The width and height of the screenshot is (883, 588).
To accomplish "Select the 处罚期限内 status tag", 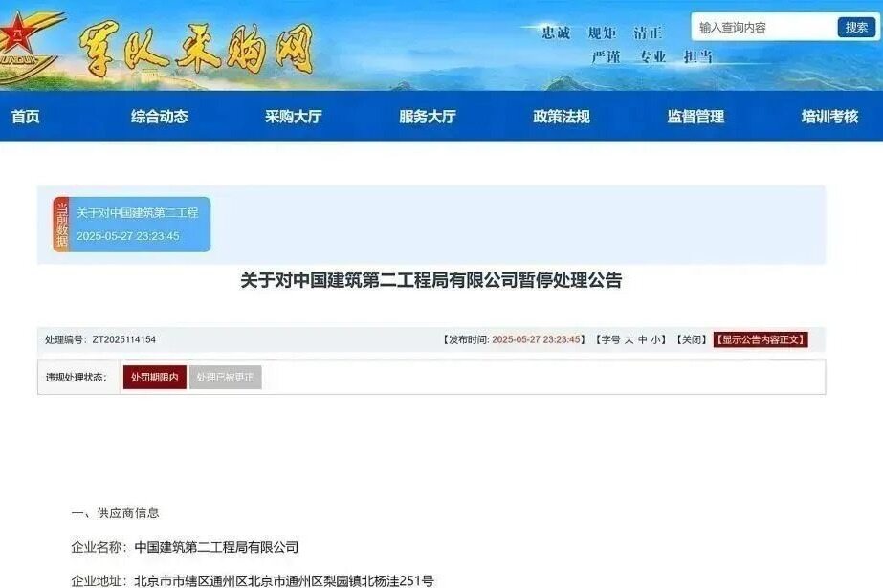I will tap(155, 377).
